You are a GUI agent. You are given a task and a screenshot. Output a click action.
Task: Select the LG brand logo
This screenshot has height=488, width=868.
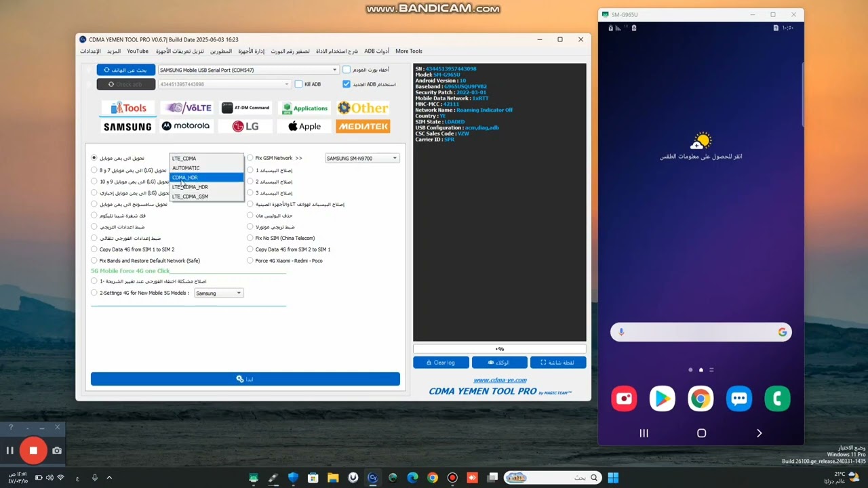(245, 126)
